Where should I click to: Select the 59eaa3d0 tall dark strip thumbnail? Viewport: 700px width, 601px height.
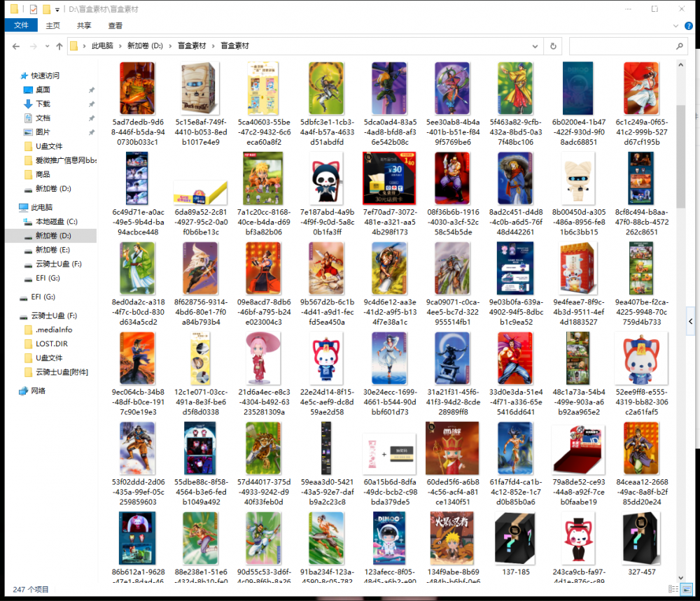tap(326, 448)
